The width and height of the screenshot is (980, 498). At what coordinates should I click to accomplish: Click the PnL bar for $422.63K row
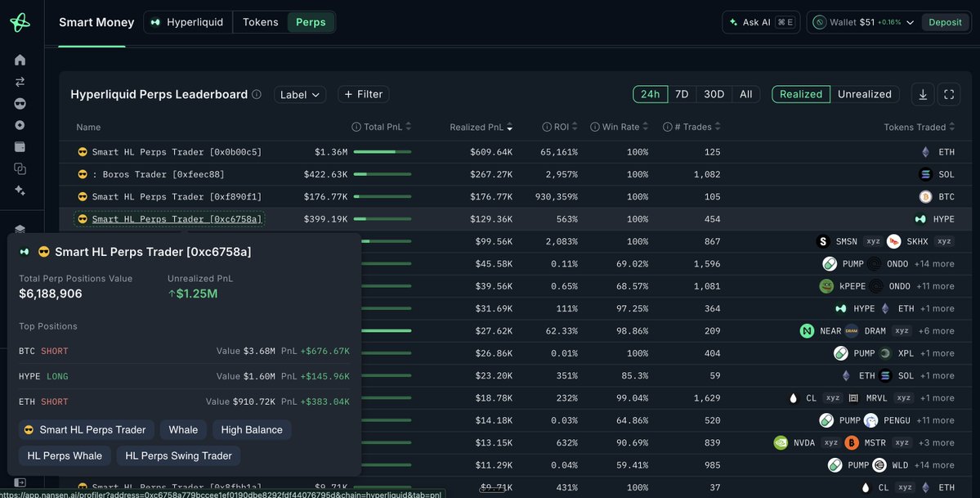(383, 174)
